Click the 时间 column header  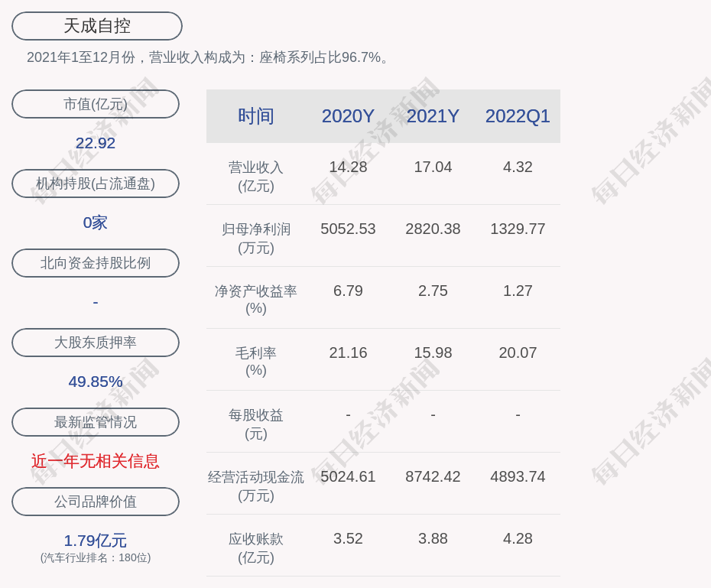[256, 116]
